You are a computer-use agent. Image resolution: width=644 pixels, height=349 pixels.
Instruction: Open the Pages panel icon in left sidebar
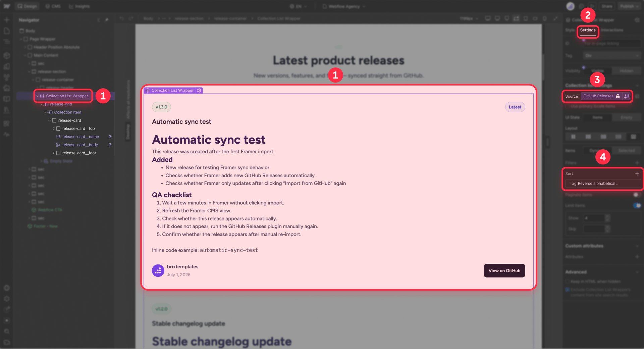click(x=7, y=31)
